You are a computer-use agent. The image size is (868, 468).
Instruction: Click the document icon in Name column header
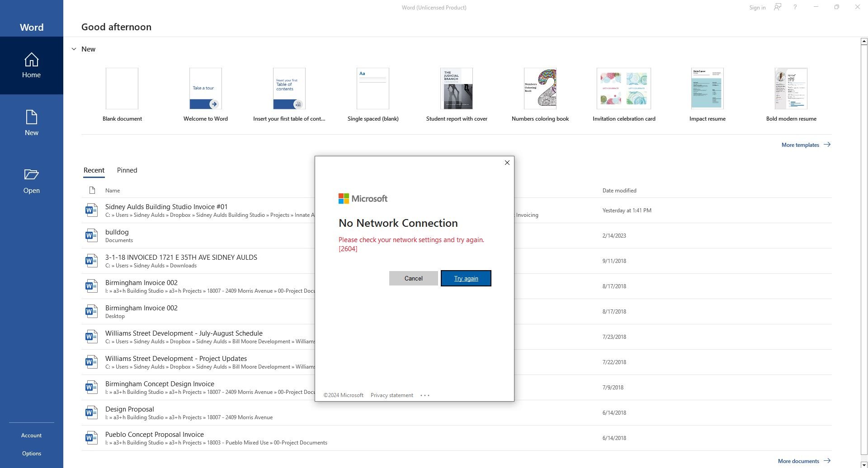coord(92,190)
